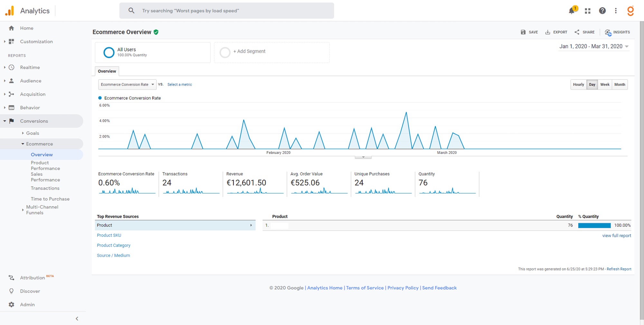Expand Multi-Channel Funnels submenu
Image resolution: width=644 pixels, height=325 pixels.
click(23, 210)
